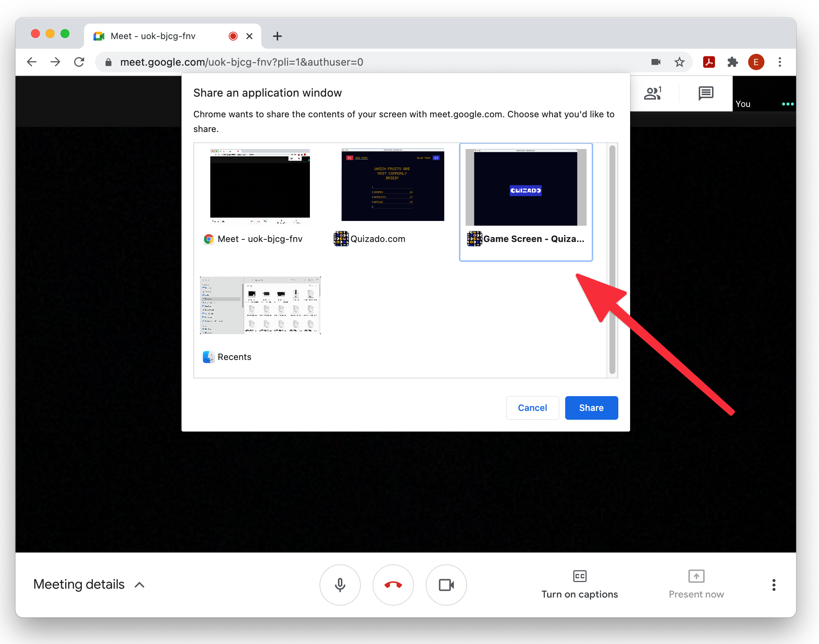Screen dimensions: 819x644
Task: Toggle the microphone mute button
Action: coord(340,585)
